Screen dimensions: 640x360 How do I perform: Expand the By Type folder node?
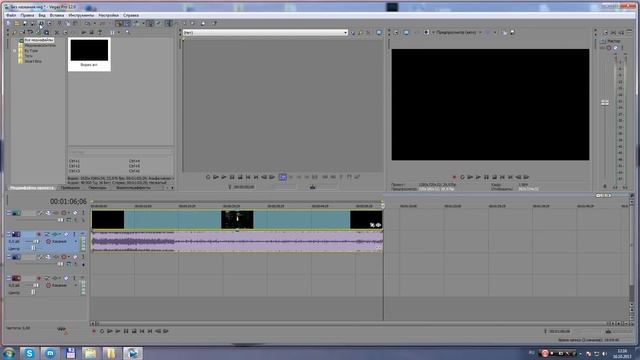(x=15, y=51)
